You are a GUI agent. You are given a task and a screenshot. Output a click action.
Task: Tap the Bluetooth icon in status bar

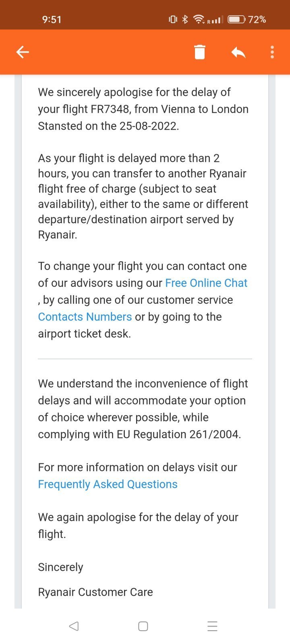click(185, 19)
